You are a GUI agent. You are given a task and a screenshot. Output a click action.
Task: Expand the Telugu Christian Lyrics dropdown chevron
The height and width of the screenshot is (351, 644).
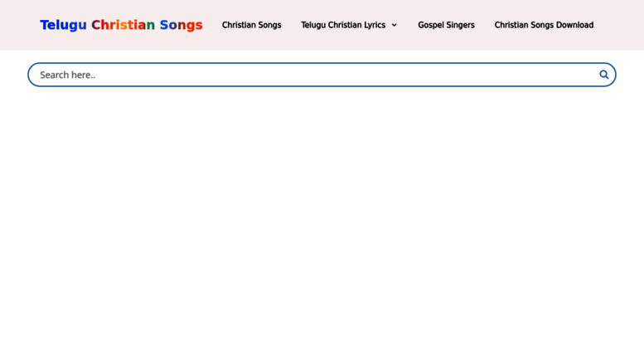click(x=394, y=25)
